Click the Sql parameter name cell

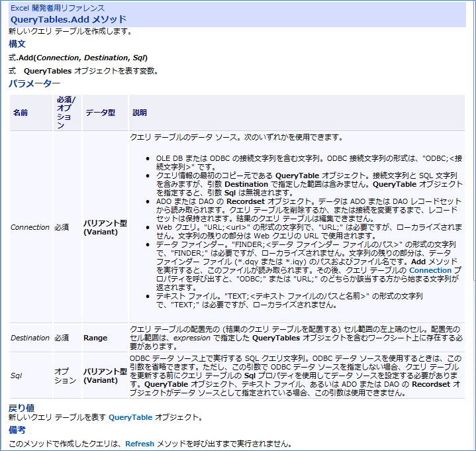16,376
